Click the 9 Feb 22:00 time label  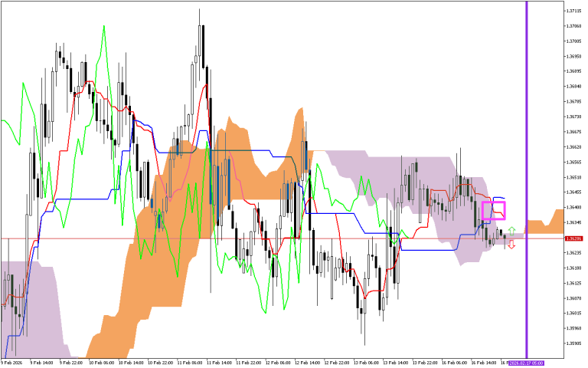71,363
